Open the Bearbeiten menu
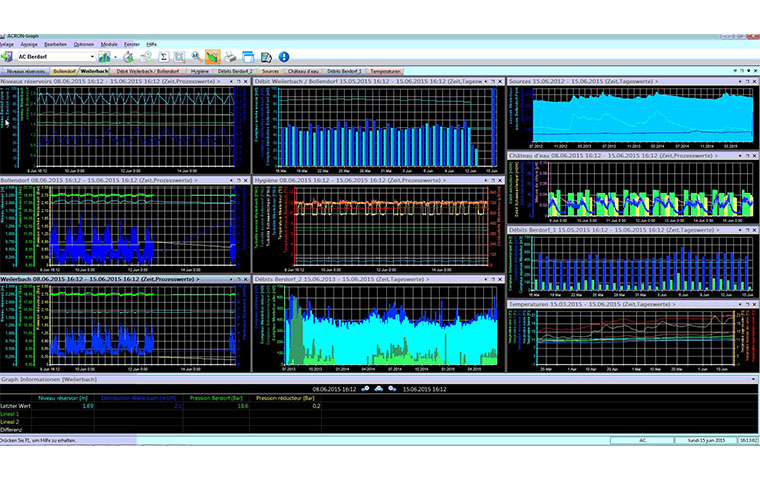The image size is (760, 480). point(56,44)
